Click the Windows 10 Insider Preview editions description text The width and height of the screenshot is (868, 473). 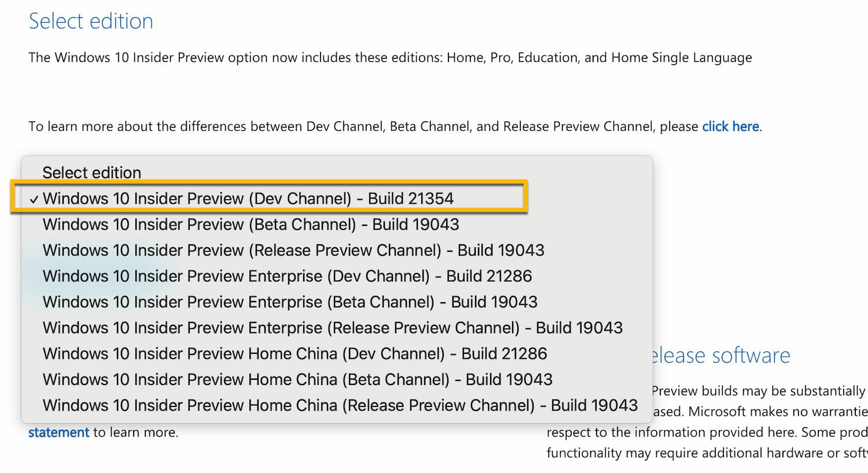pos(390,57)
